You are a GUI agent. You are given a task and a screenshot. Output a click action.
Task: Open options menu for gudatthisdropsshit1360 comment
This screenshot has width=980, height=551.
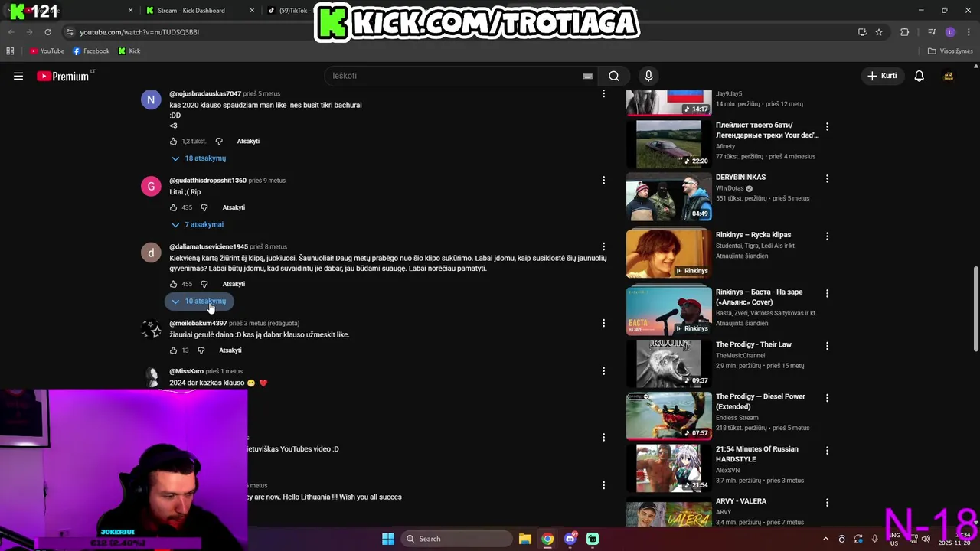point(603,180)
